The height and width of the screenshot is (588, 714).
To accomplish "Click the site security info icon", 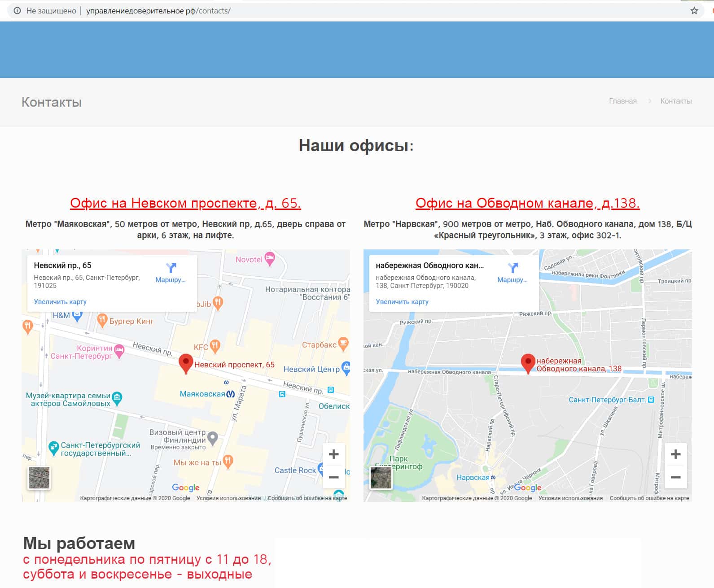I will (x=17, y=11).
